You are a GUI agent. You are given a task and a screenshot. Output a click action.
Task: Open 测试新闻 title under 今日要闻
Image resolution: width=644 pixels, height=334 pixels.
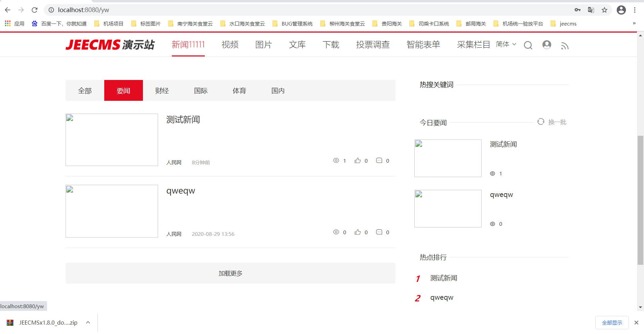pyautogui.click(x=503, y=144)
